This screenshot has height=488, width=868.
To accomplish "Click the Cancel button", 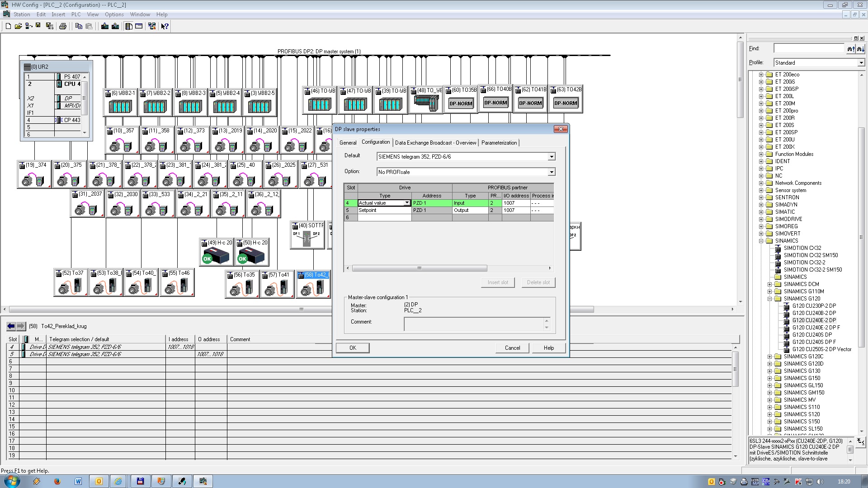I will (x=512, y=348).
